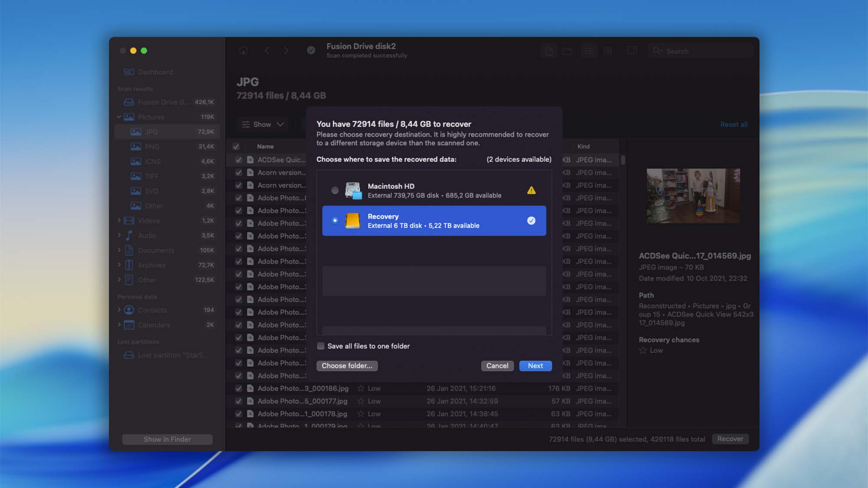Click the scan completed checkmark icon
The image size is (868, 488).
pos(311,50)
